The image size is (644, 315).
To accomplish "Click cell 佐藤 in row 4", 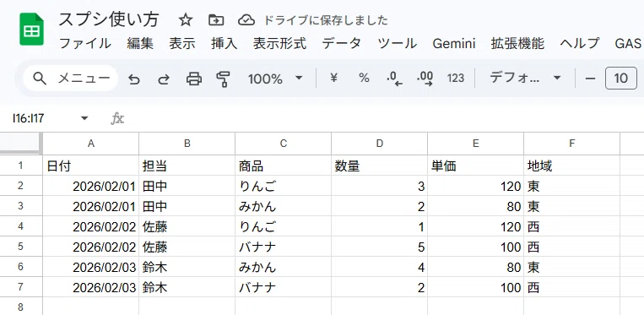I will (x=187, y=226).
